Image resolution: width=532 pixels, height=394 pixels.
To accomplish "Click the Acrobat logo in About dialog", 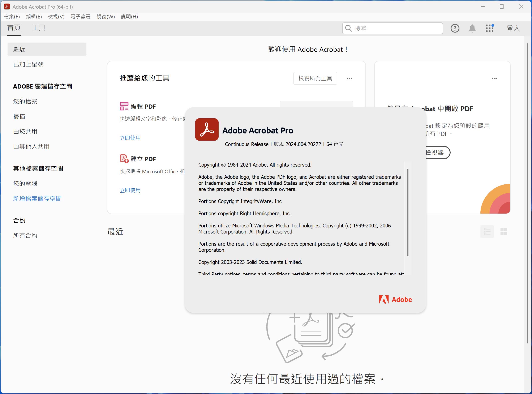I will 207,129.
